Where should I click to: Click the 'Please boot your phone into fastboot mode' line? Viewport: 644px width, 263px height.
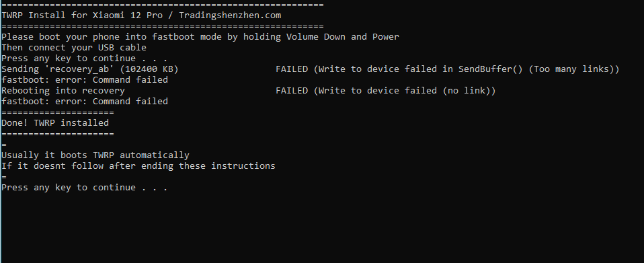[200, 37]
